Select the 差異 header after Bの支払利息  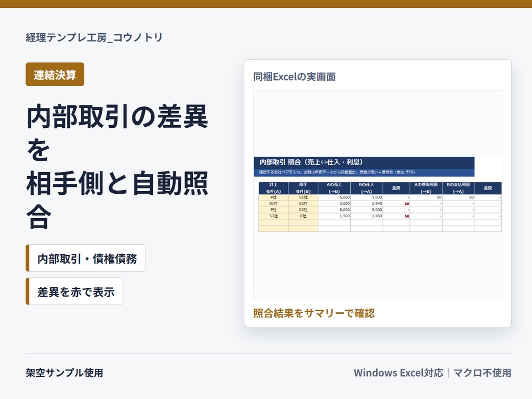pos(488,188)
